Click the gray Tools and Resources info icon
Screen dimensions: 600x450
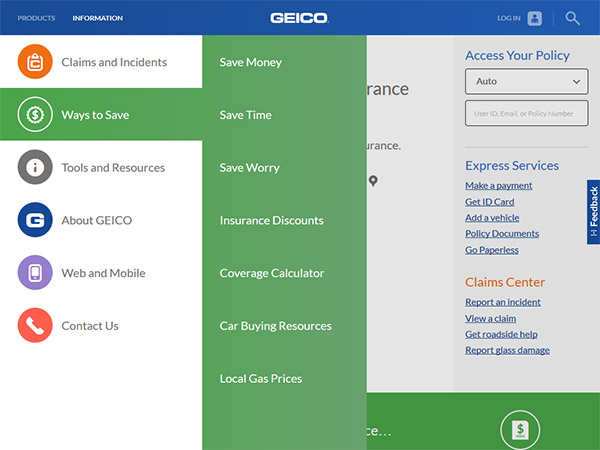(x=35, y=167)
